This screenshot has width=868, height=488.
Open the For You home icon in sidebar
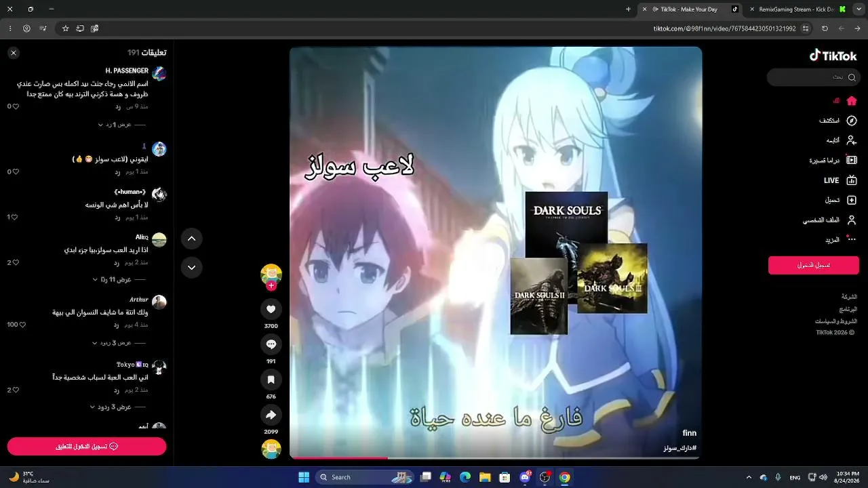(x=852, y=101)
